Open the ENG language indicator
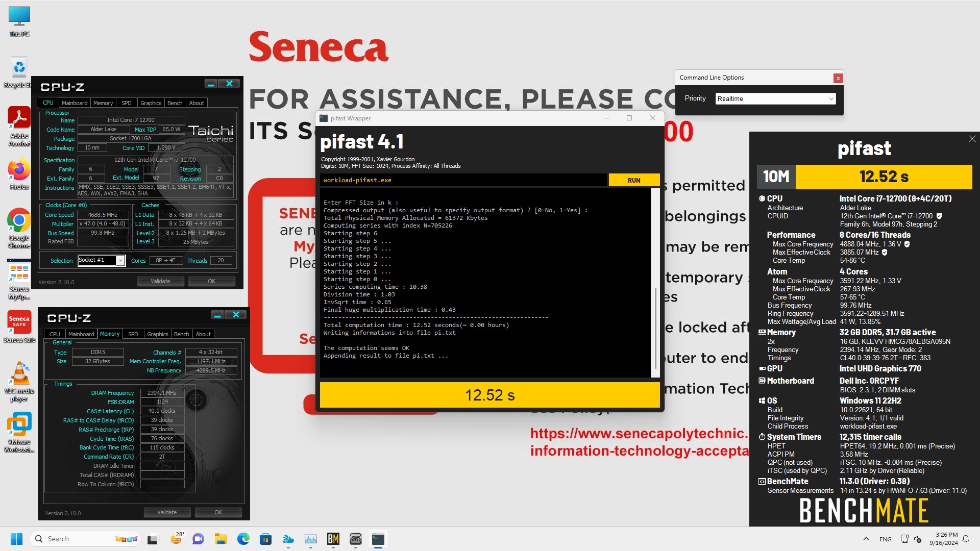This screenshot has width=980, height=551. click(x=886, y=539)
